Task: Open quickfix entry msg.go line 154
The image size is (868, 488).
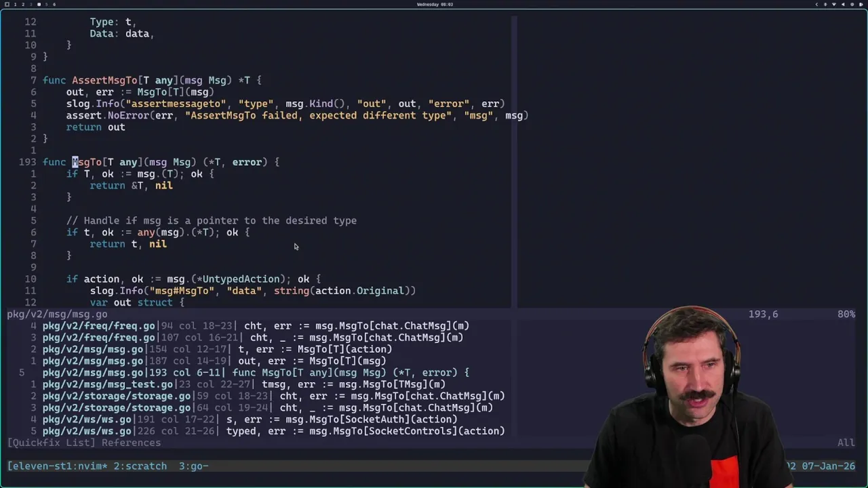Action: coord(217,349)
